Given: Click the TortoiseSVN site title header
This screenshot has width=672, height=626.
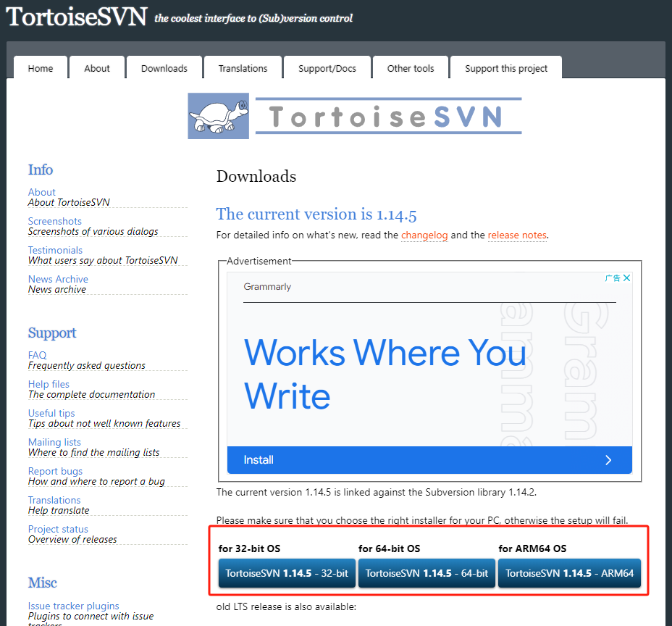Looking at the screenshot, I should (x=76, y=17).
